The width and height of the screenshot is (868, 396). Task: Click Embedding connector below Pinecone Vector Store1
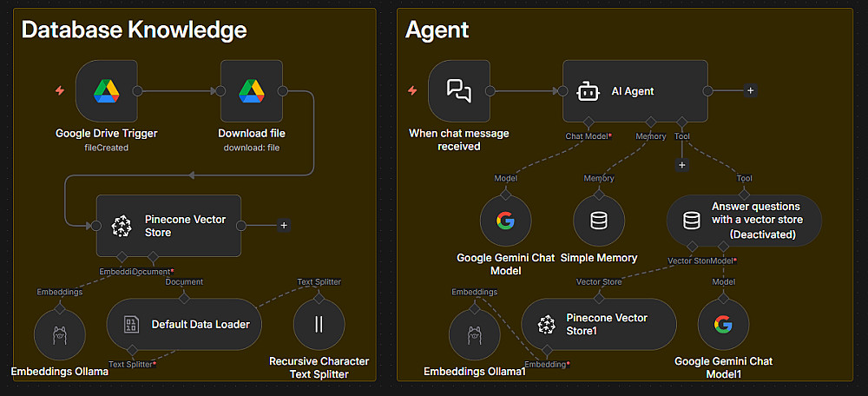tap(546, 350)
